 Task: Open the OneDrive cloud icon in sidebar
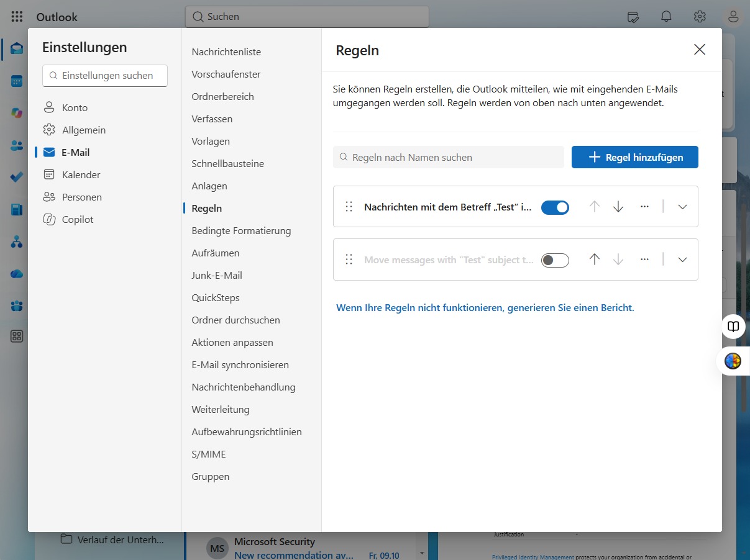click(17, 273)
